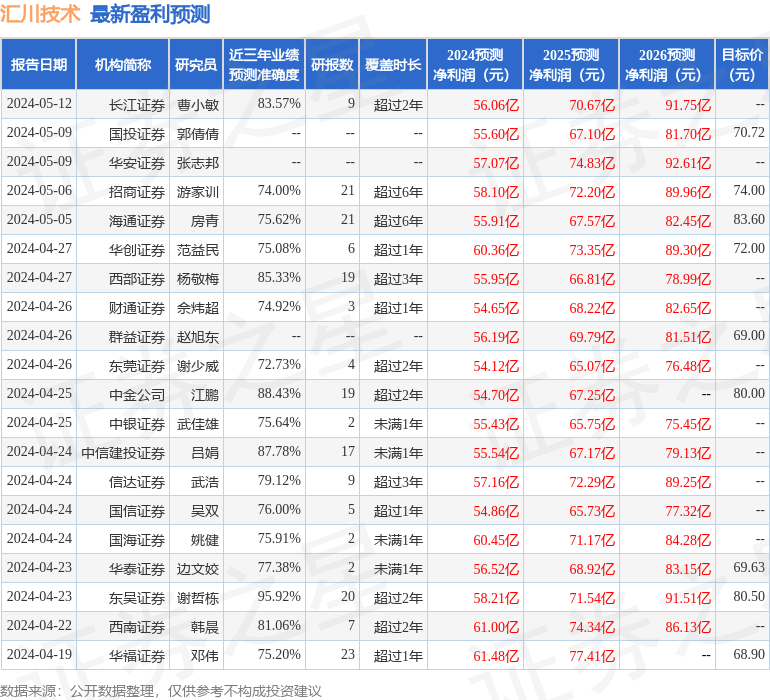Select the 机构简称 column header
This screenshot has width=770, height=700.
(123, 64)
